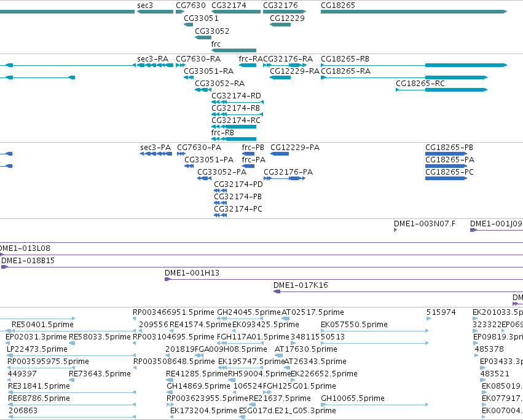The height and width of the screenshot is (420, 523).
Task: Click the RP003595975.5prime EST label
Action: [x=48, y=362]
